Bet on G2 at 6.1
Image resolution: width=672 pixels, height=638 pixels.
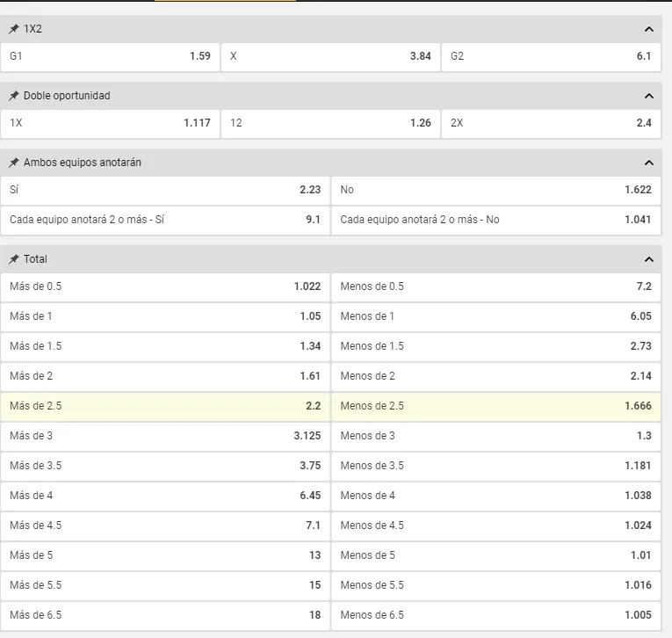551,56
